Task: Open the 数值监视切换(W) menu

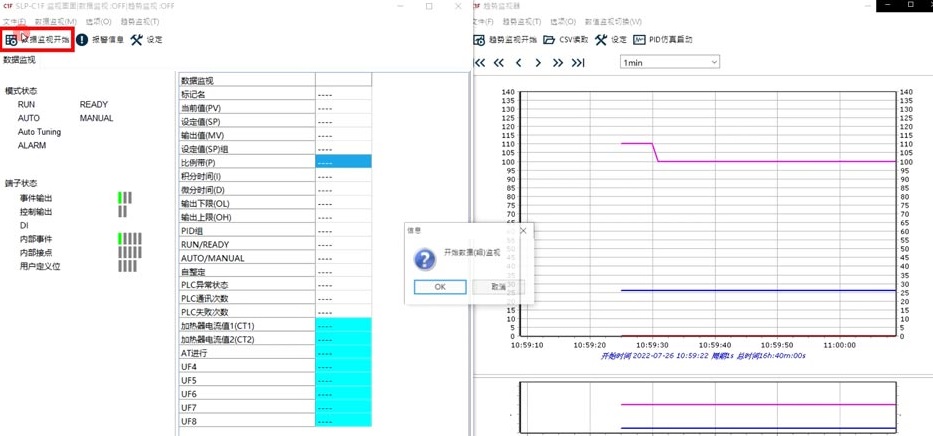Action: coord(613,21)
